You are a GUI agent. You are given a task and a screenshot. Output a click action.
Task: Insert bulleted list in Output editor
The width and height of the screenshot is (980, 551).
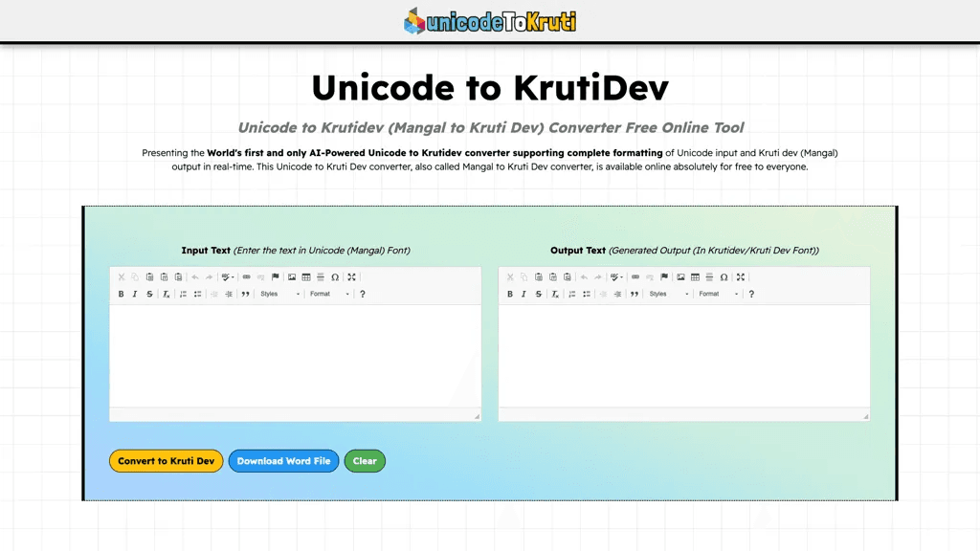(x=587, y=294)
